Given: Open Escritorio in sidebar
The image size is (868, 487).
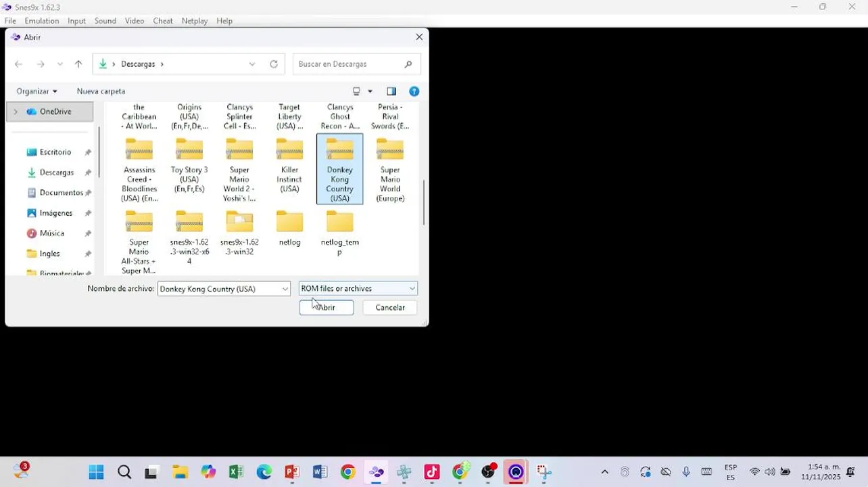Looking at the screenshot, I should tap(55, 152).
